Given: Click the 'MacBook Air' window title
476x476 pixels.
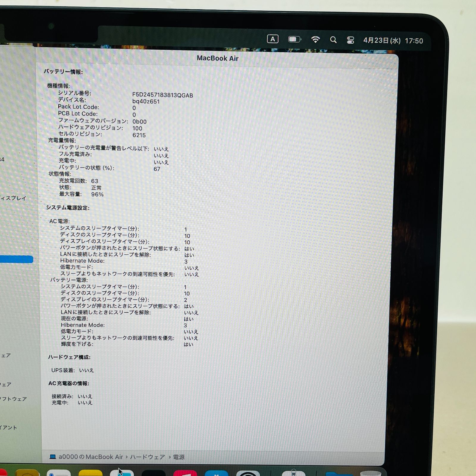Looking at the screenshot, I should pyautogui.click(x=217, y=58).
